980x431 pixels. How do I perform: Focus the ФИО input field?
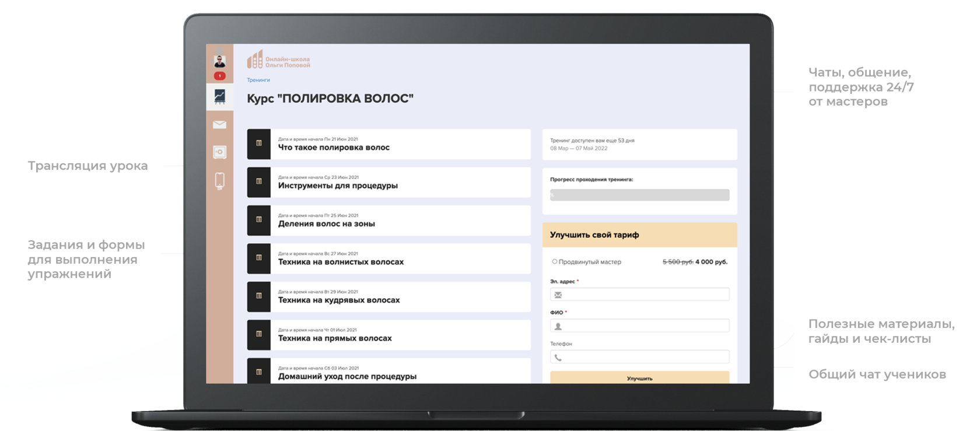pyautogui.click(x=639, y=326)
